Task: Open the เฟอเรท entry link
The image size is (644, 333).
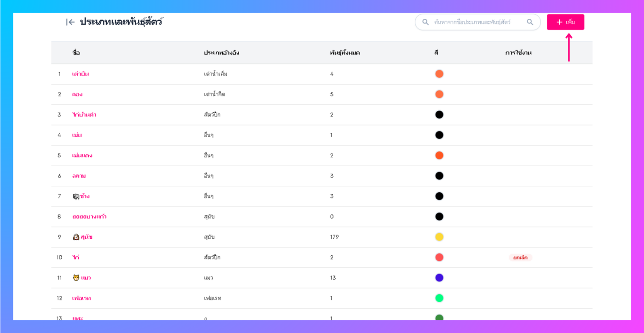Action: (x=81, y=298)
